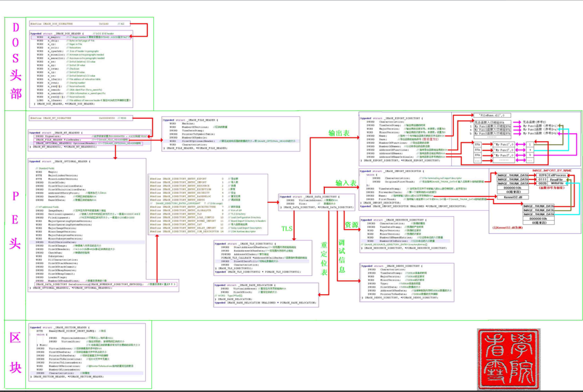The height and width of the screenshot is (392, 583).
Task: Click the _IMAGE_FILE_HEADER struct box
Action: click(230, 134)
